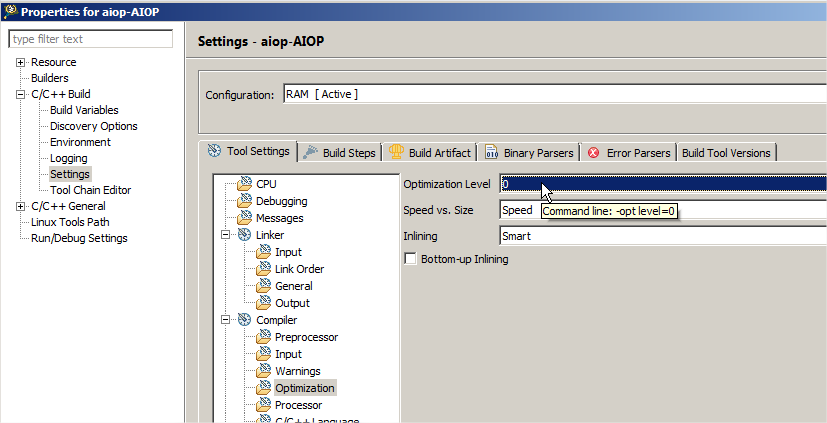Image resolution: width=827 pixels, height=423 pixels.
Task: Open the Inlining dropdown
Action: tap(663, 236)
